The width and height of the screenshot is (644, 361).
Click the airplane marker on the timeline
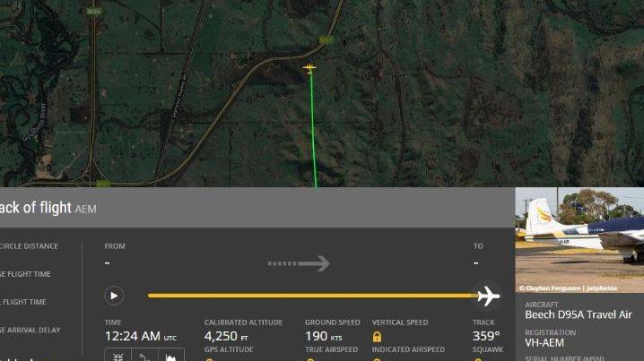[x=488, y=296]
